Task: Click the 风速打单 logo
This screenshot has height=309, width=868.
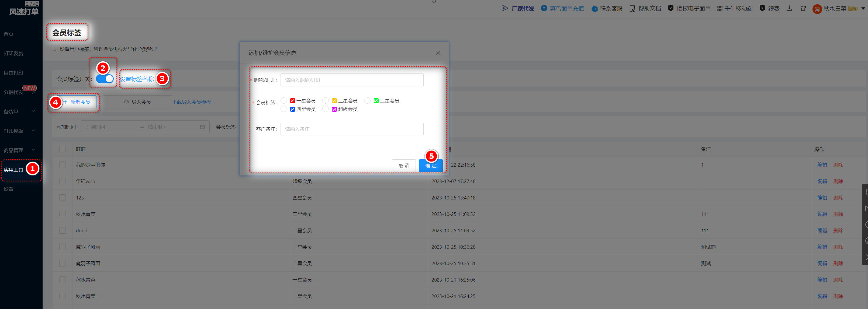Action: click(24, 12)
